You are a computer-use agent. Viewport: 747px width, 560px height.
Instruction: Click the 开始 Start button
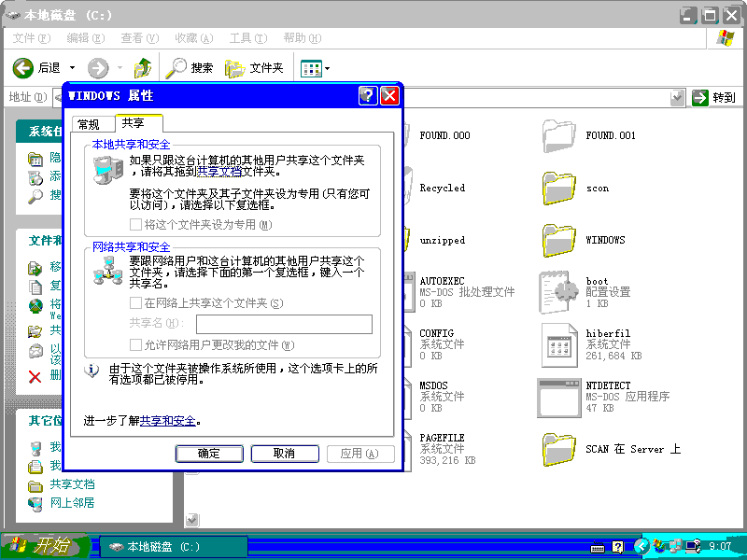point(45,546)
